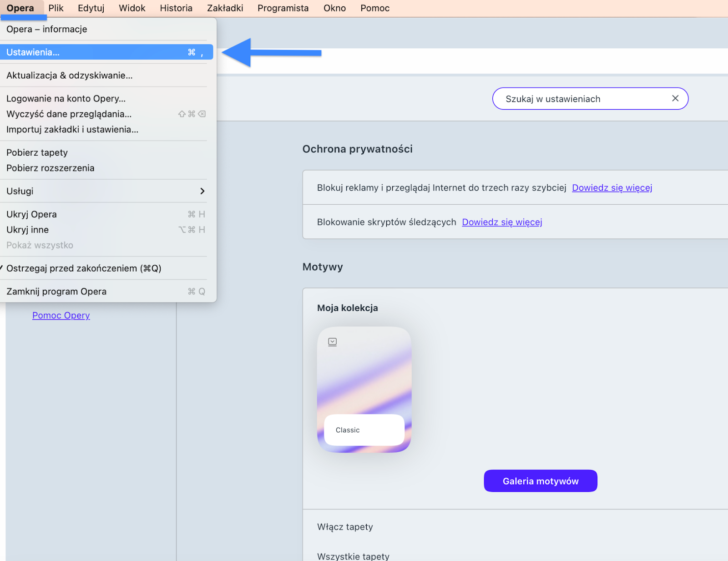Open Dowiedz się więcej link for ad blocking
The width and height of the screenshot is (728, 561).
pyautogui.click(x=612, y=187)
